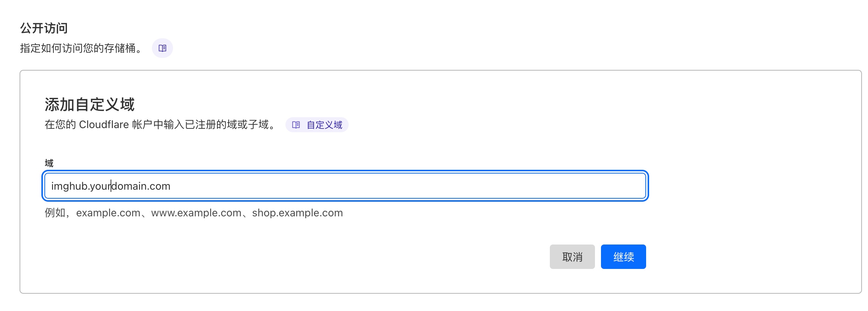Click inside the 域 input field

pyautogui.click(x=338, y=186)
